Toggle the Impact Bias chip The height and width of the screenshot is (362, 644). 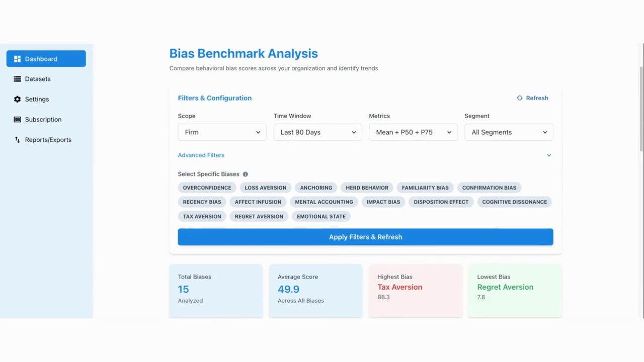383,202
